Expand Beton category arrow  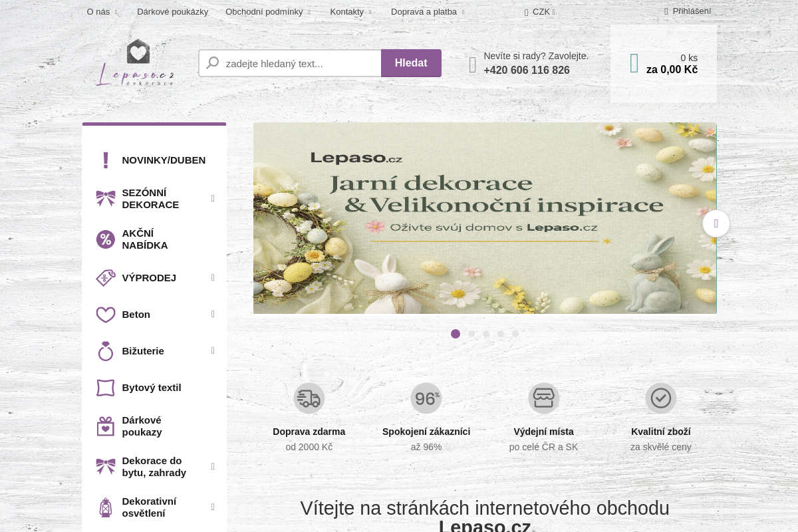[213, 314]
